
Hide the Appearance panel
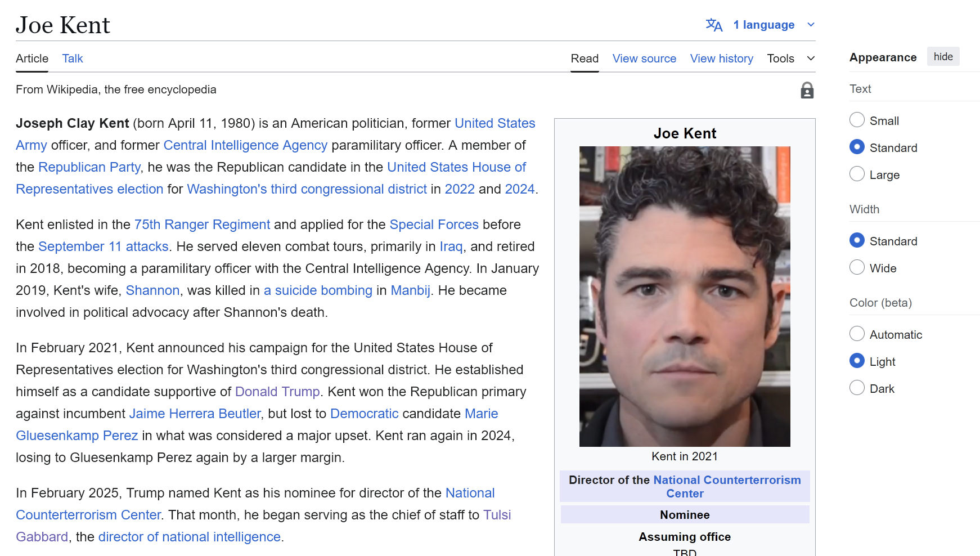point(943,57)
